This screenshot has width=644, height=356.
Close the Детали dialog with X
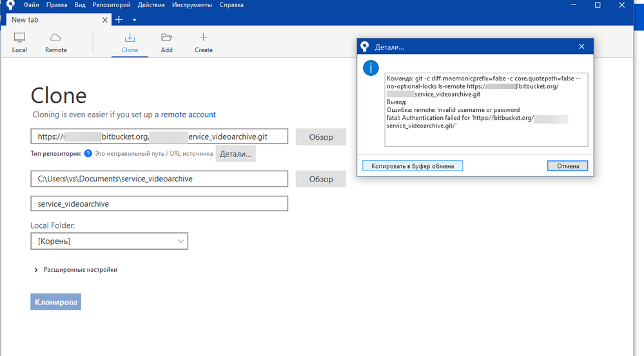tap(581, 47)
